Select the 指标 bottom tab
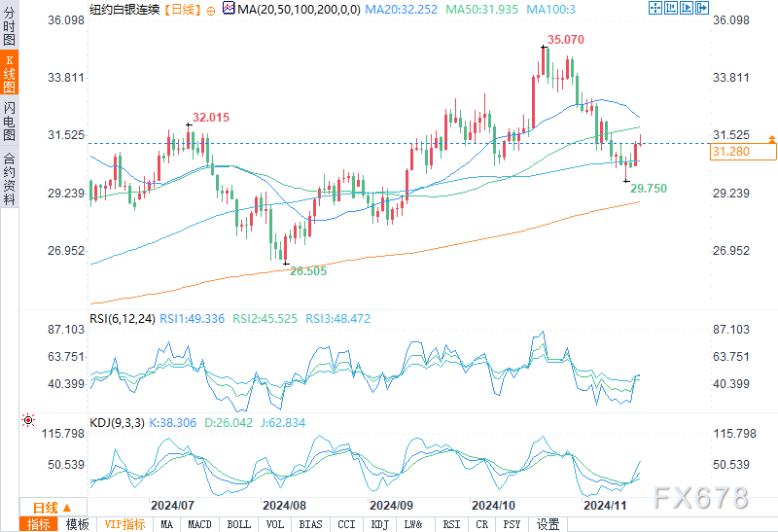The height and width of the screenshot is (532, 778). pyautogui.click(x=40, y=524)
